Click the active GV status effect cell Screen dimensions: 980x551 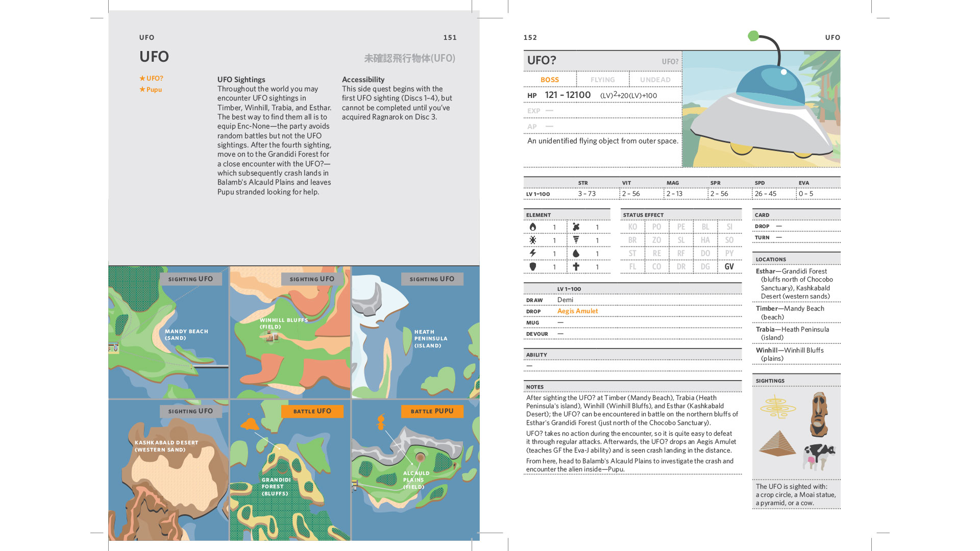(729, 266)
